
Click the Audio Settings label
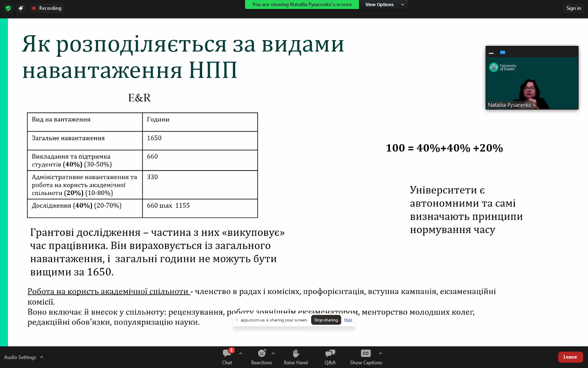click(20, 357)
